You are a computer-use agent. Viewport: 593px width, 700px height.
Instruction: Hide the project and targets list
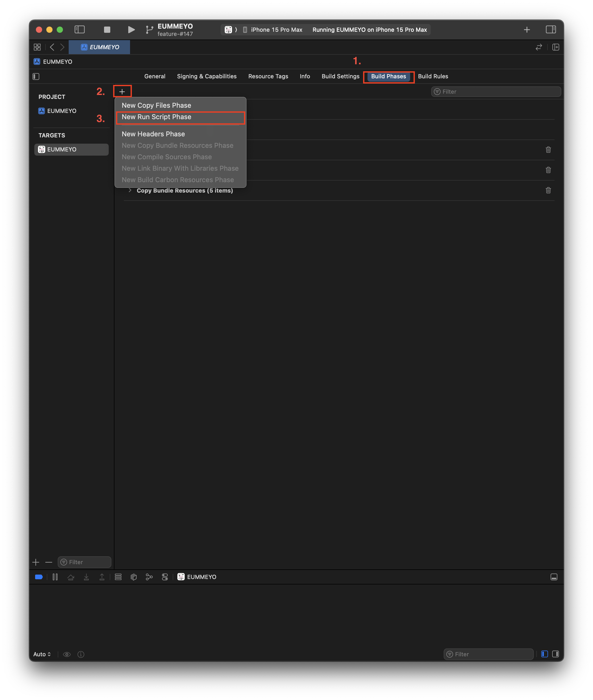36,76
